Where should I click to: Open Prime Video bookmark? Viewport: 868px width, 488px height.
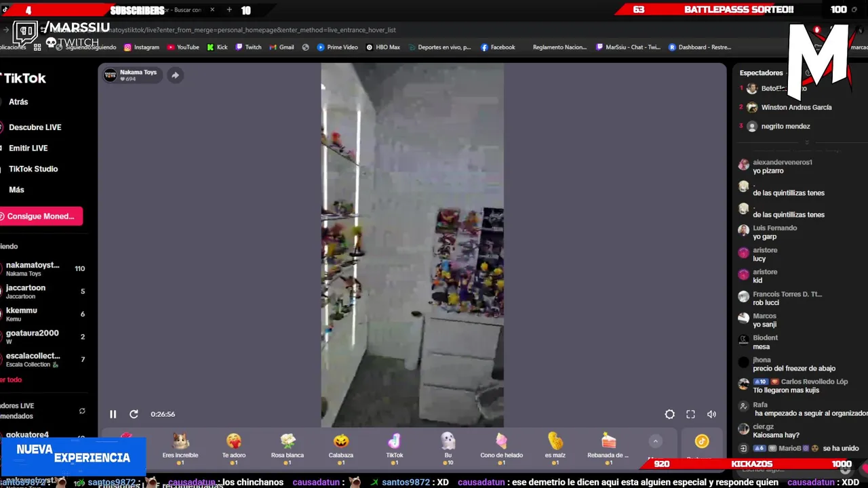(x=338, y=47)
